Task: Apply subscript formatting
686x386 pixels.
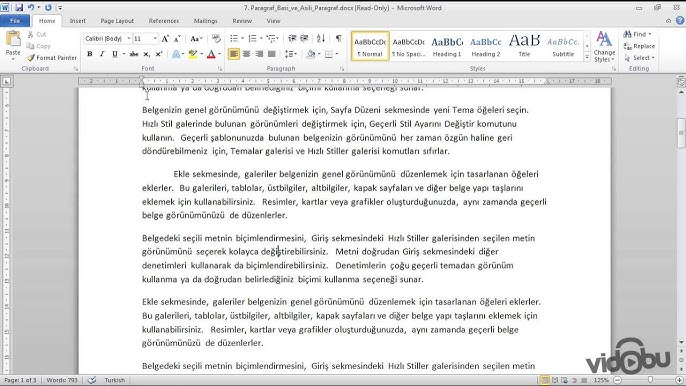Action: pyautogui.click(x=147, y=54)
